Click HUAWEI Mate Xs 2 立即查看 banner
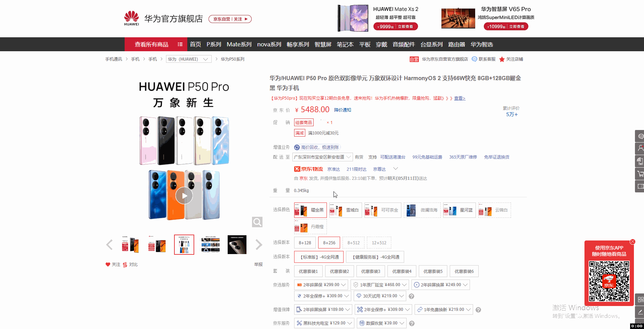644x329 pixels. pyautogui.click(x=395, y=26)
